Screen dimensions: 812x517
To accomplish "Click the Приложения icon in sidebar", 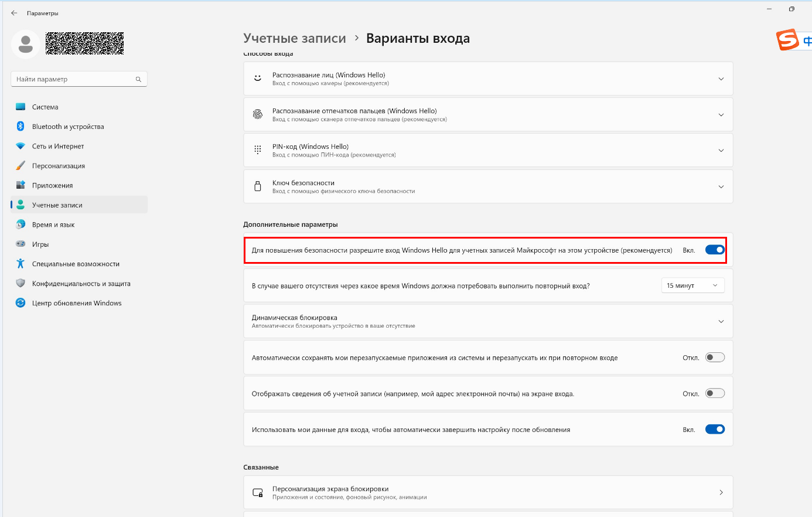I will pos(21,185).
